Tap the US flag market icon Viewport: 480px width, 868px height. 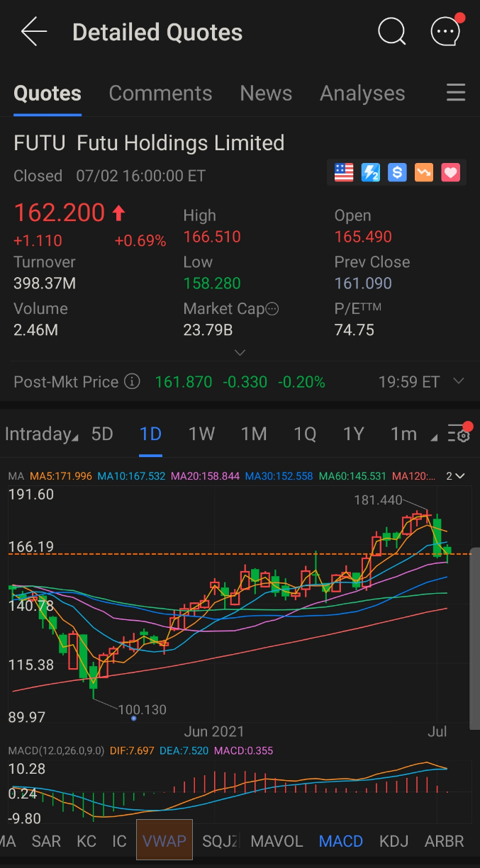pyautogui.click(x=344, y=172)
